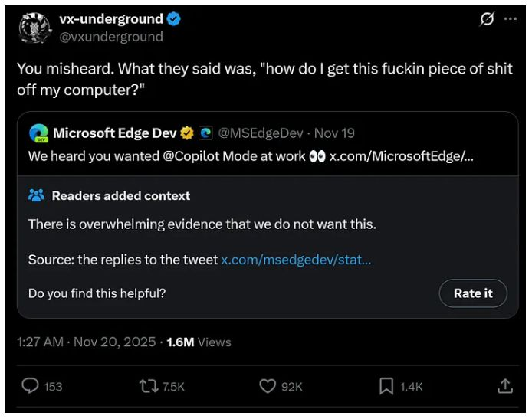Click the vx-underground display name
This screenshot has height=419, width=532.
[x=110, y=19]
